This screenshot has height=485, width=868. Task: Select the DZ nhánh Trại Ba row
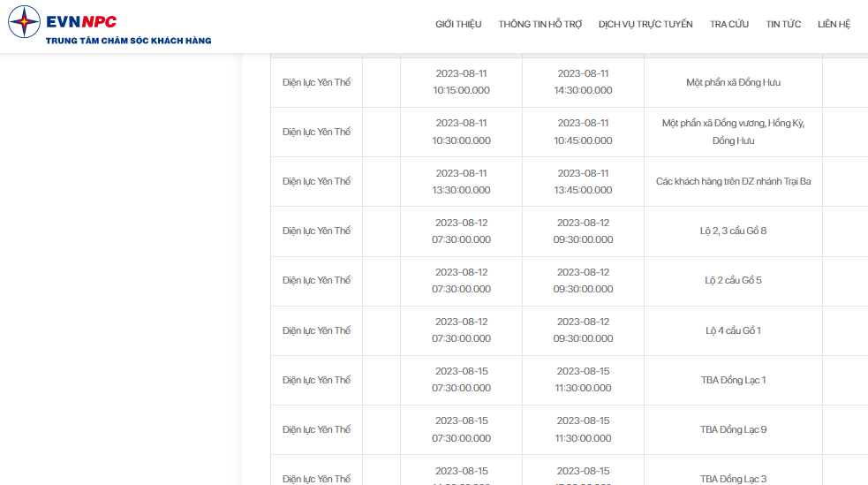coord(569,182)
